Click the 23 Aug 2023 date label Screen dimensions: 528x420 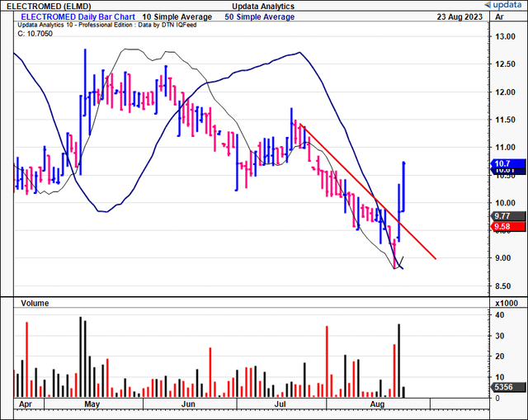pyautogui.click(x=460, y=17)
